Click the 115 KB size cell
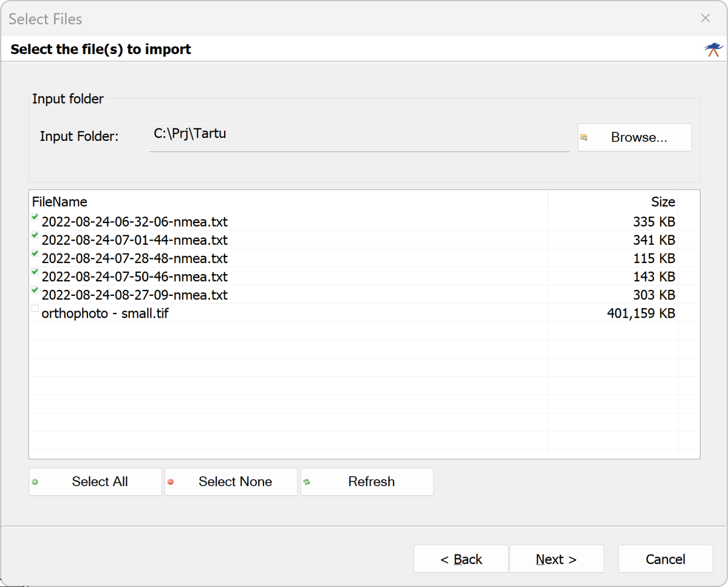This screenshot has height=587, width=728. pos(654,258)
